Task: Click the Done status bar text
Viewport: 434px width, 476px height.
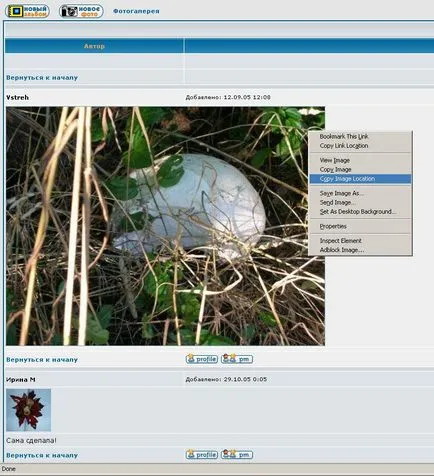Action: point(9,469)
